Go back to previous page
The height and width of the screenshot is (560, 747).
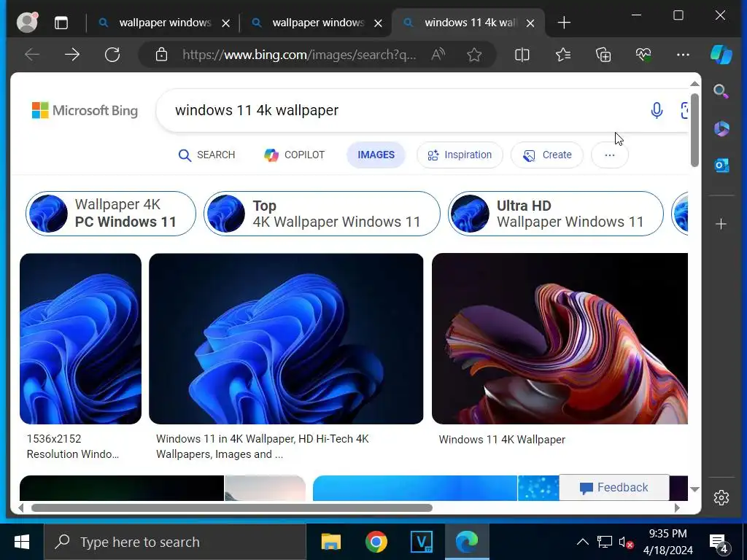(32, 55)
